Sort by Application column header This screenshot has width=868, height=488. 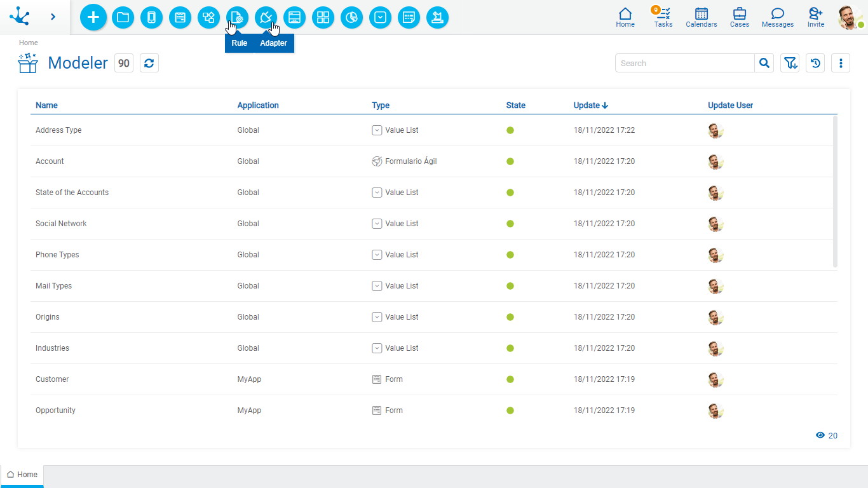coord(258,105)
